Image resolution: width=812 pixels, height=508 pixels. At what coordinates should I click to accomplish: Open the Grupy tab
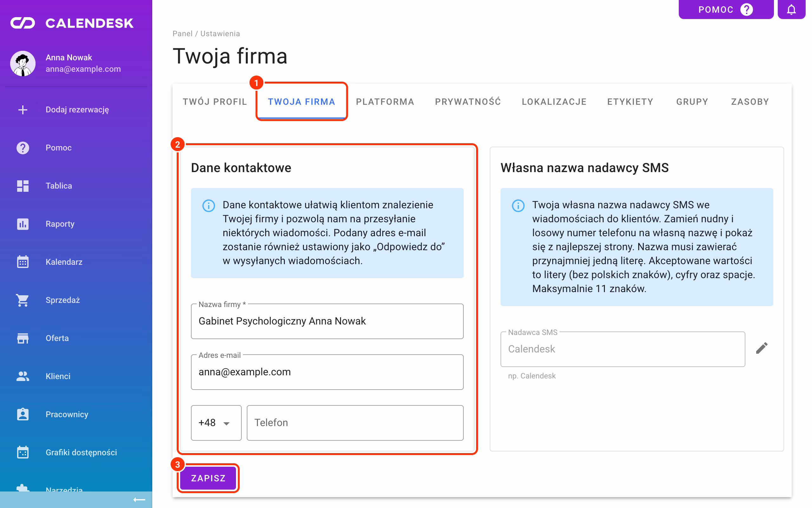[x=692, y=102]
